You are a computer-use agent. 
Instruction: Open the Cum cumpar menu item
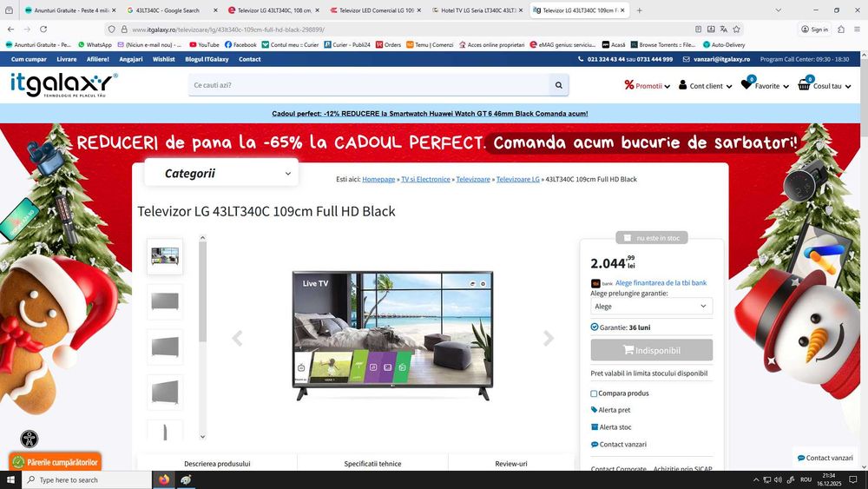[29, 59]
